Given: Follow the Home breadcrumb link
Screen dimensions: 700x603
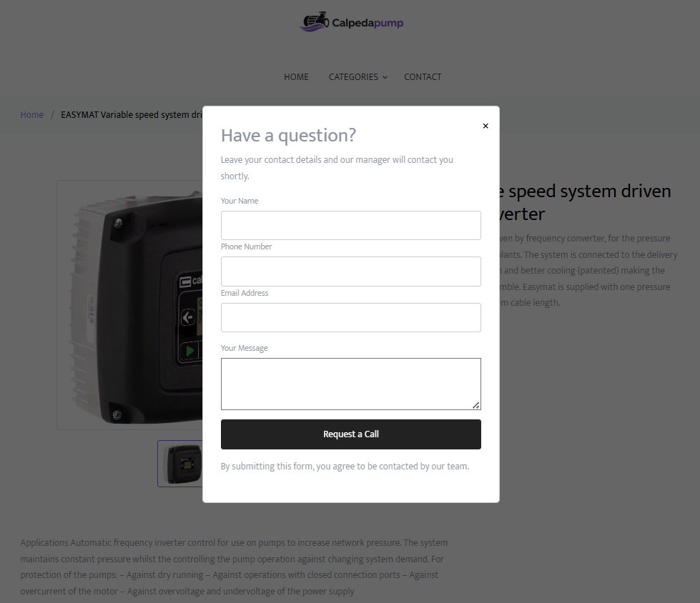Looking at the screenshot, I should (x=31, y=114).
